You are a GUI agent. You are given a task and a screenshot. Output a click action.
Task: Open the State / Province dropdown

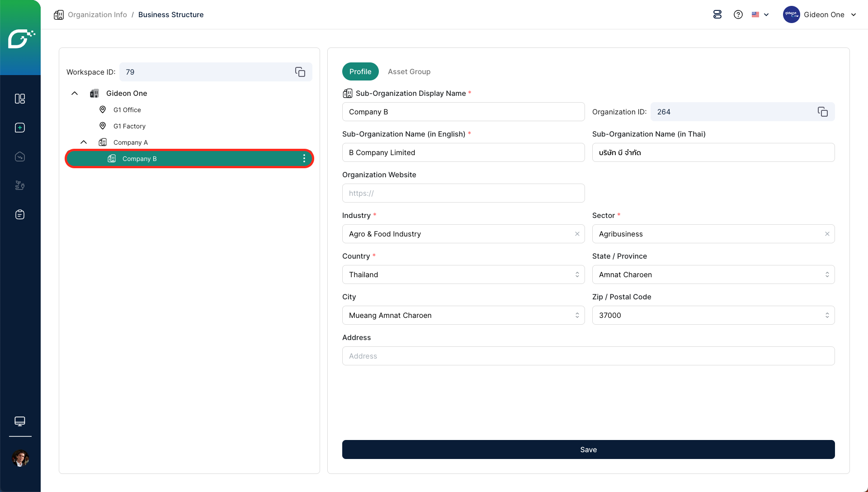pyautogui.click(x=713, y=274)
